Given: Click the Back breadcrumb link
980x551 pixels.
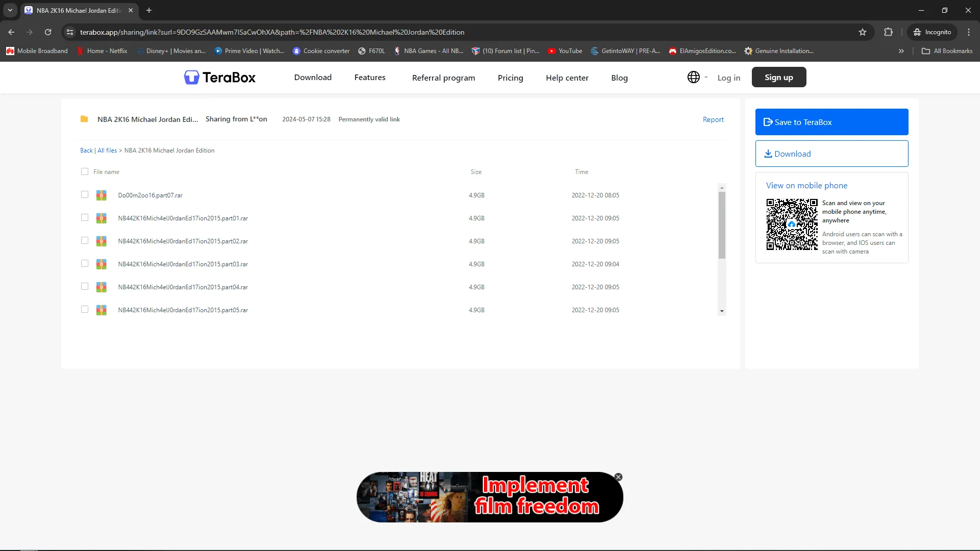Looking at the screenshot, I should (x=86, y=151).
